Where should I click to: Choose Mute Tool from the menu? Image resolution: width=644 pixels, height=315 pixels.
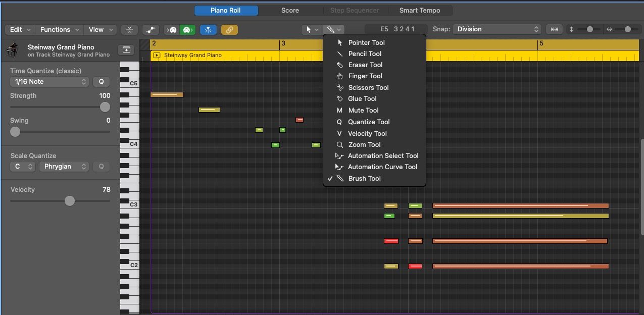coord(374,110)
